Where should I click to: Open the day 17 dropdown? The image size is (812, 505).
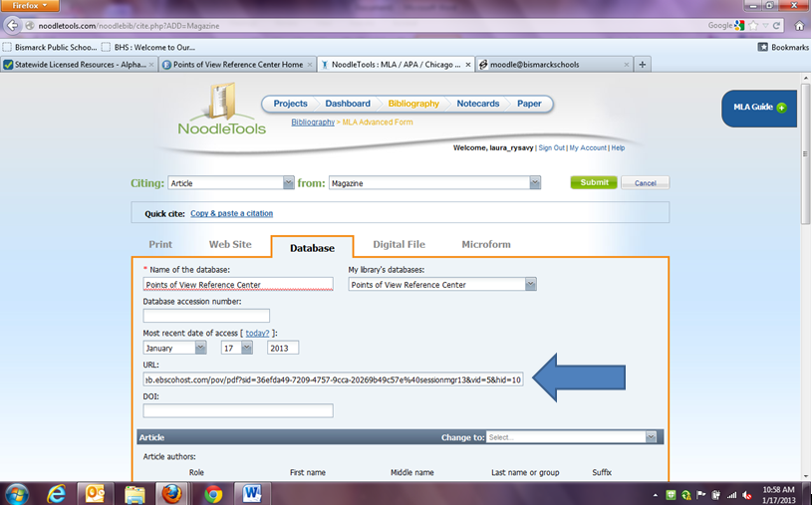247,348
